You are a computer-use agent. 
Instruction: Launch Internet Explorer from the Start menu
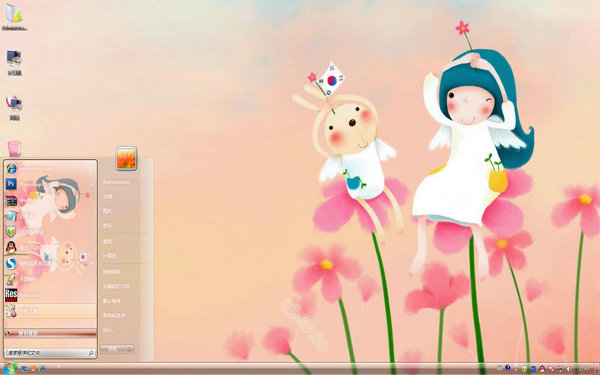click(50, 168)
